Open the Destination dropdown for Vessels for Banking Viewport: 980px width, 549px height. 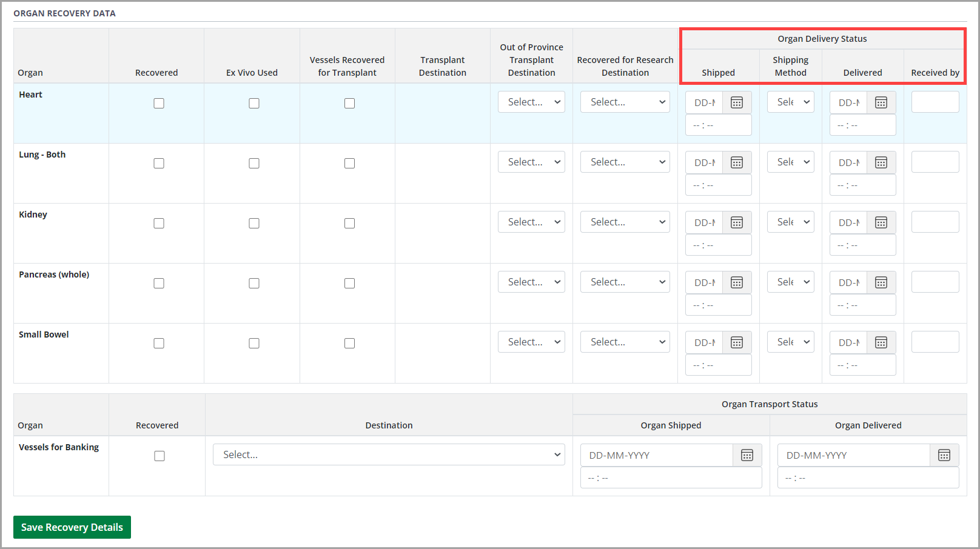389,454
